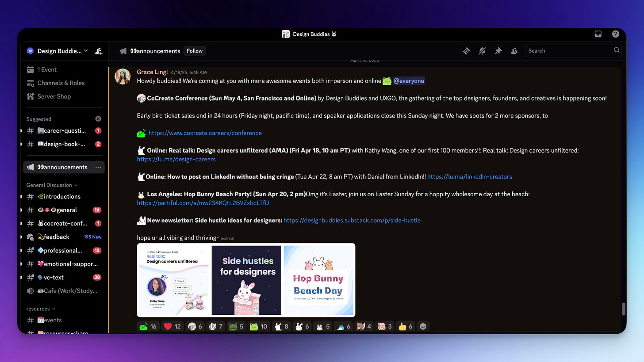Open the emotional-support channel
This screenshot has height=362, width=644.
click(x=64, y=264)
